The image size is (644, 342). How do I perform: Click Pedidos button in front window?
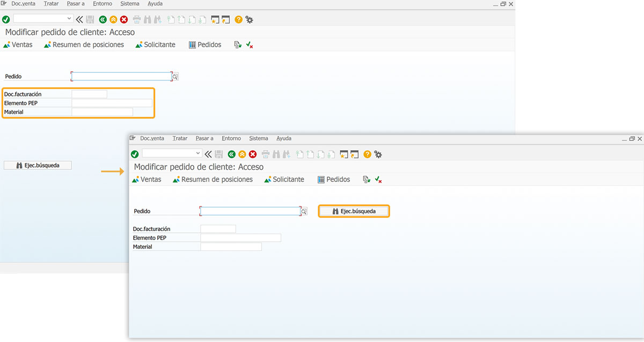(x=334, y=180)
